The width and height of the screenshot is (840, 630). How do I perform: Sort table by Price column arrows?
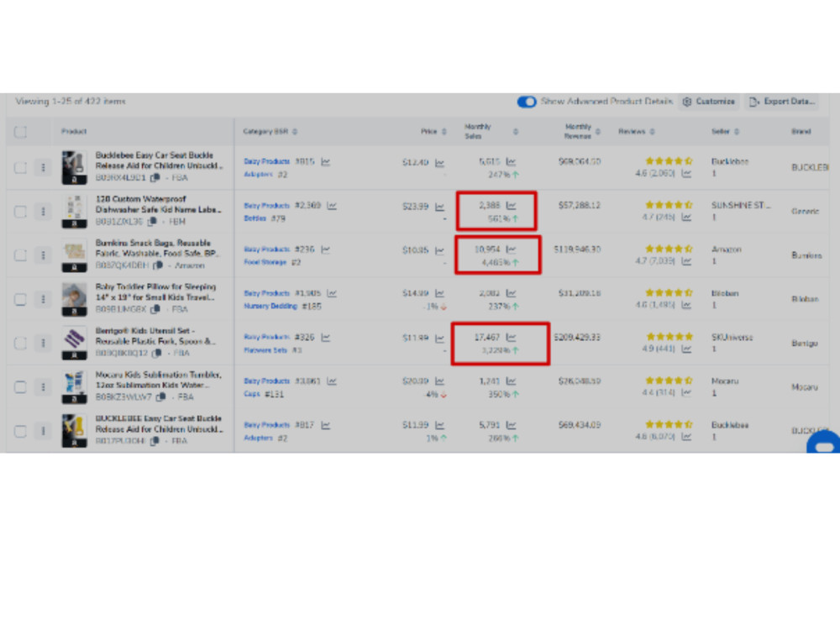(444, 132)
